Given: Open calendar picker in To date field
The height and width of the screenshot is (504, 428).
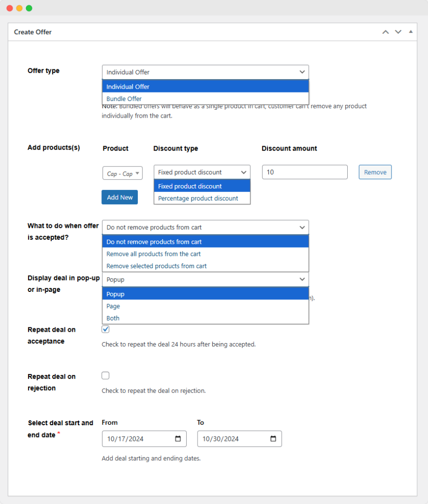Looking at the screenshot, I should 273,439.
